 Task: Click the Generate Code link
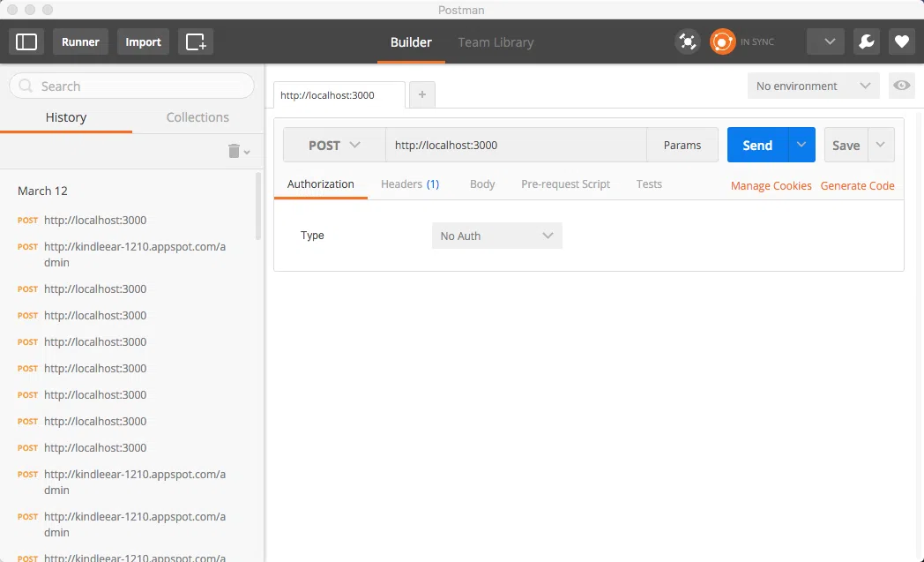coord(857,185)
